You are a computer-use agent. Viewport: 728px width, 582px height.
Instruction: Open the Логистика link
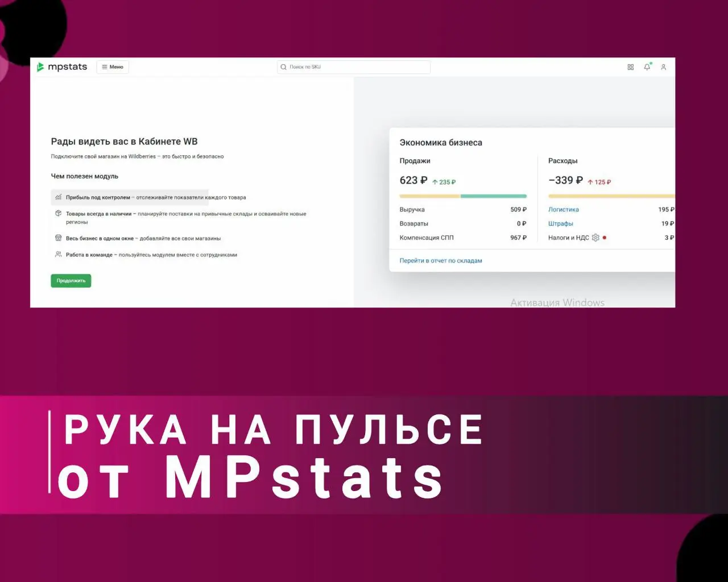[564, 210]
